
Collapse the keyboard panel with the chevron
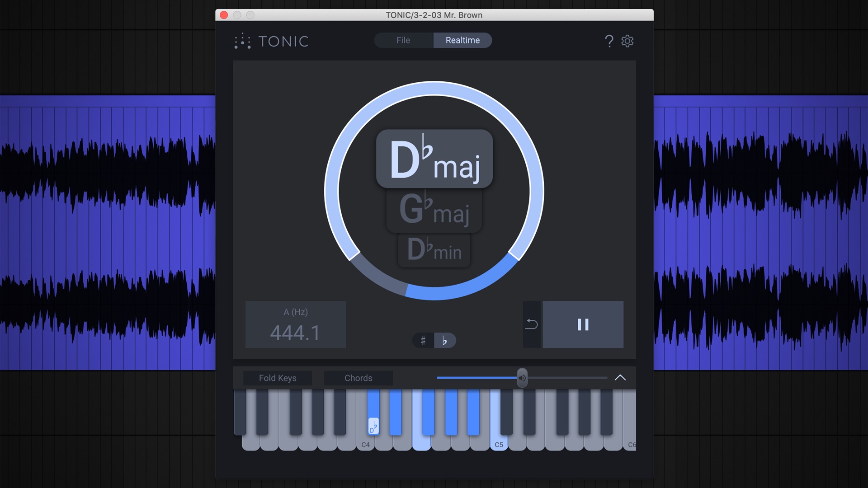pyautogui.click(x=621, y=378)
